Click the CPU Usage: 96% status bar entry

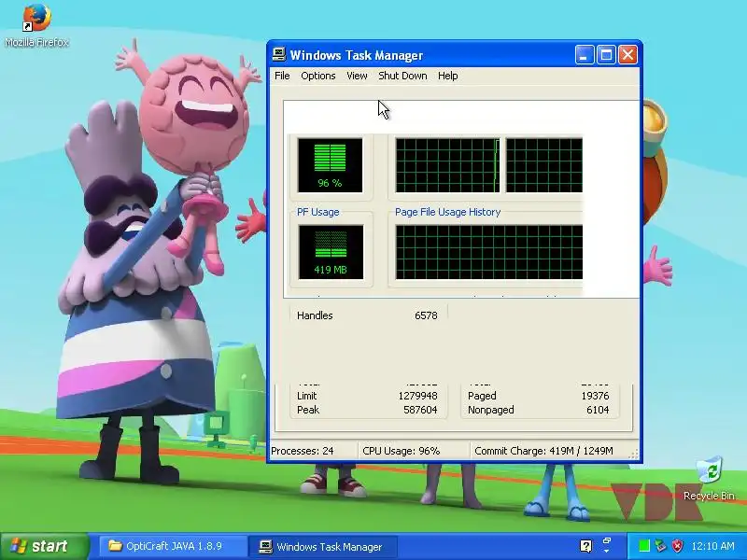[x=414, y=451]
